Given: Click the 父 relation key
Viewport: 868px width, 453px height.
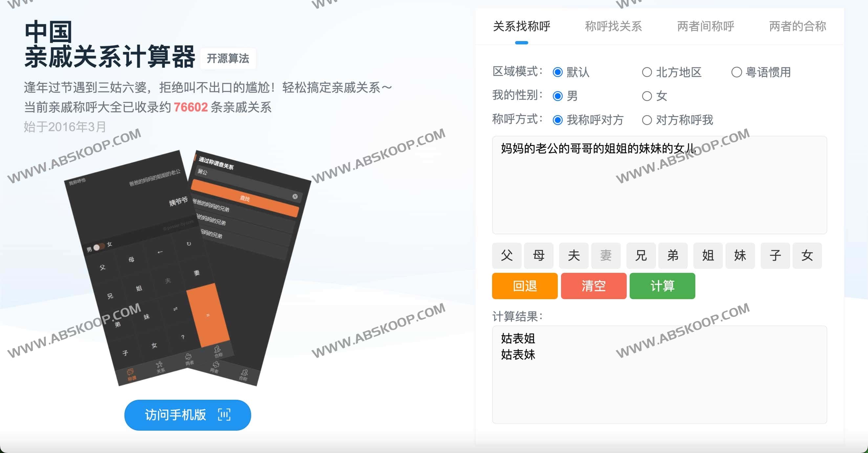Looking at the screenshot, I should click(507, 256).
